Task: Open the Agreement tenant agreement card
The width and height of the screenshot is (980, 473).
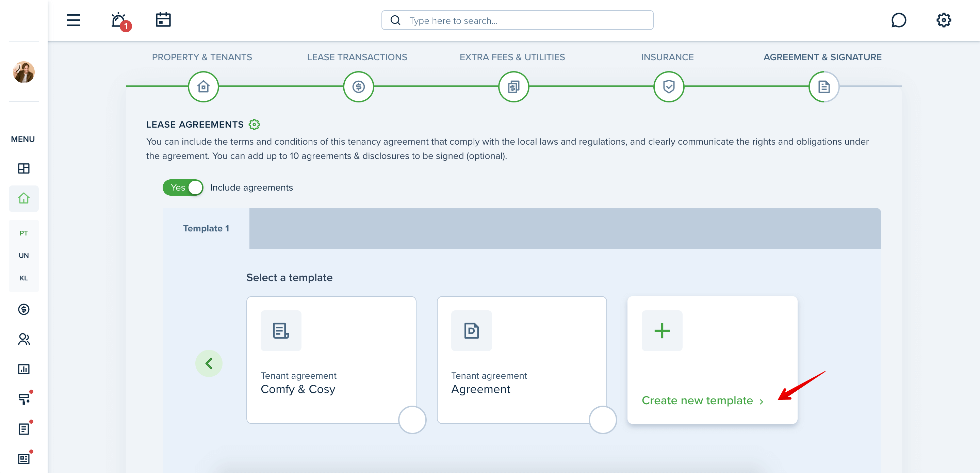Action: [522, 360]
